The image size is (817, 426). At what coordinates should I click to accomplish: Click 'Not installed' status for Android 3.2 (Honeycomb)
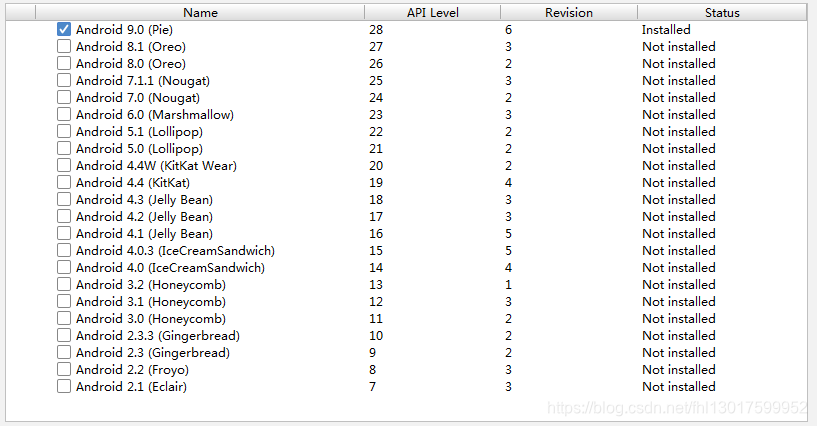tap(678, 285)
